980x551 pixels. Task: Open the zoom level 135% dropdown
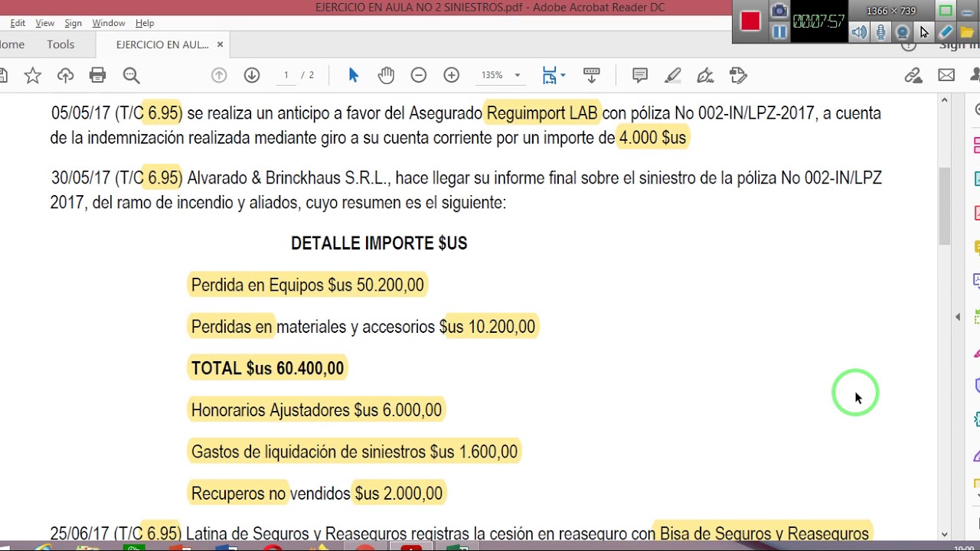(501, 75)
